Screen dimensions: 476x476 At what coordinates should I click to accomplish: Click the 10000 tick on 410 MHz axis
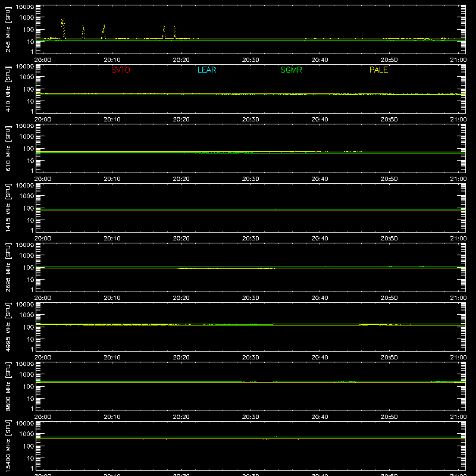click(x=25, y=67)
